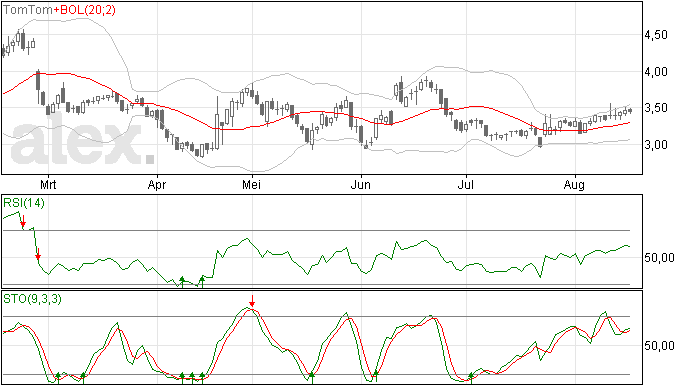Click the Apr month label on time axis

point(157,184)
